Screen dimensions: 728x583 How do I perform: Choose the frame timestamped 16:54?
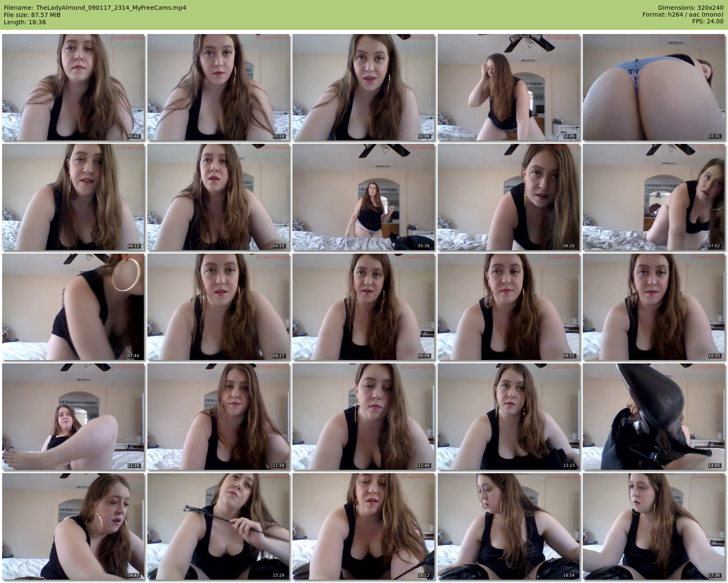(x=509, y=526)
